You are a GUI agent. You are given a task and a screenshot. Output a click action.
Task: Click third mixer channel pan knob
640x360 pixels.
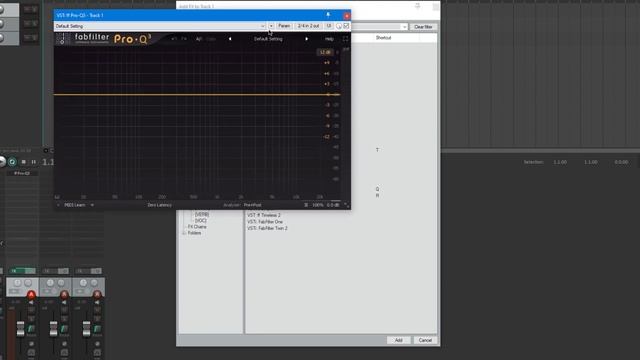(83, 282)
